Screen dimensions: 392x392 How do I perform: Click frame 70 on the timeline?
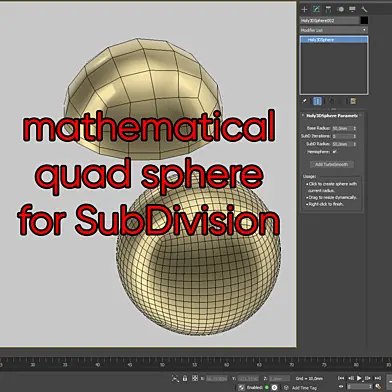click(x=291, y=365)
